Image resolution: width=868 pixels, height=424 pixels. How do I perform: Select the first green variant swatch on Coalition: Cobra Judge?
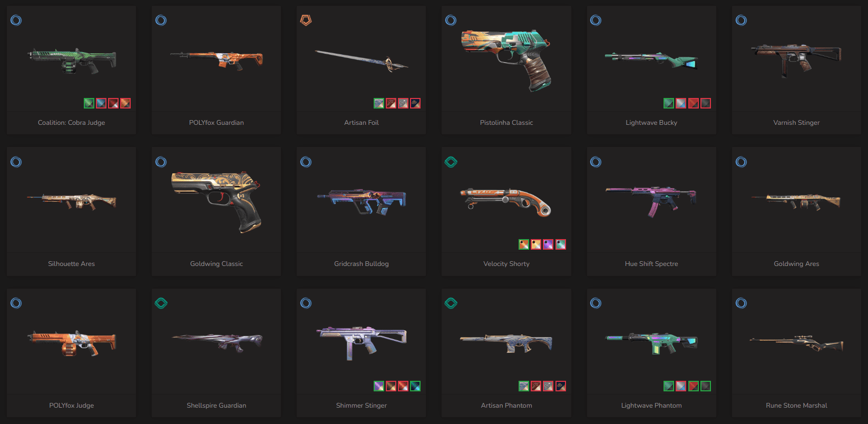pos(89,103)
